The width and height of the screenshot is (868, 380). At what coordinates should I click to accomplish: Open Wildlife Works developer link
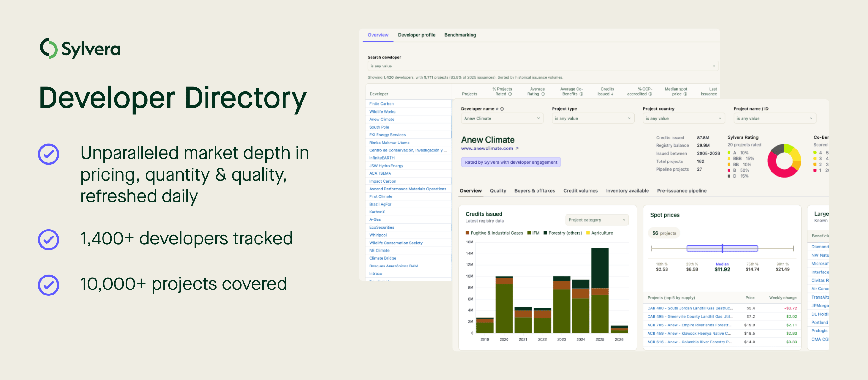382,112
